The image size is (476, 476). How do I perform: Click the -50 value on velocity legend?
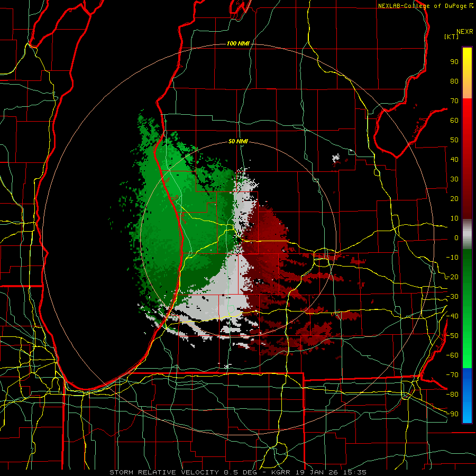pos(452,336)
